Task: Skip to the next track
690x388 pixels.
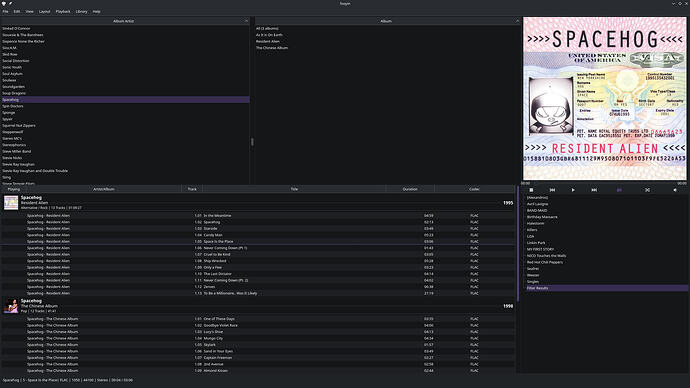Action: pos(594,190)
